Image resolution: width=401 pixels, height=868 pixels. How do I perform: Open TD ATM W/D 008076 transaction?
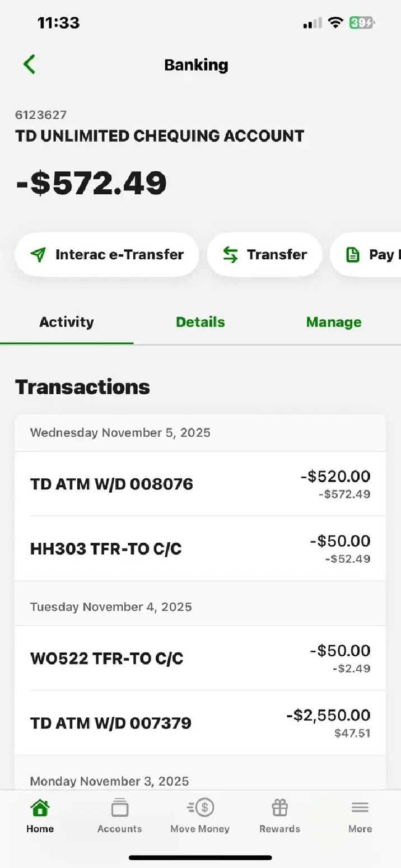200,484
